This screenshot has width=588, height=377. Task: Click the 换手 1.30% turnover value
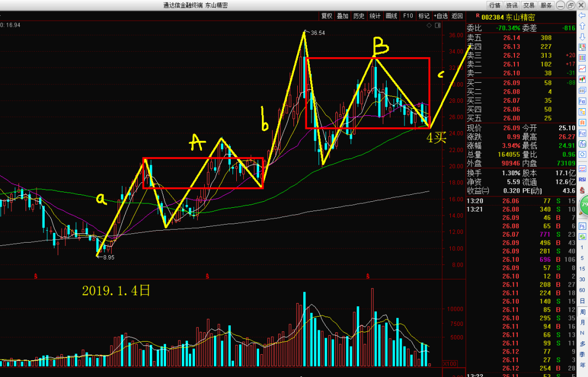point(511,174)
